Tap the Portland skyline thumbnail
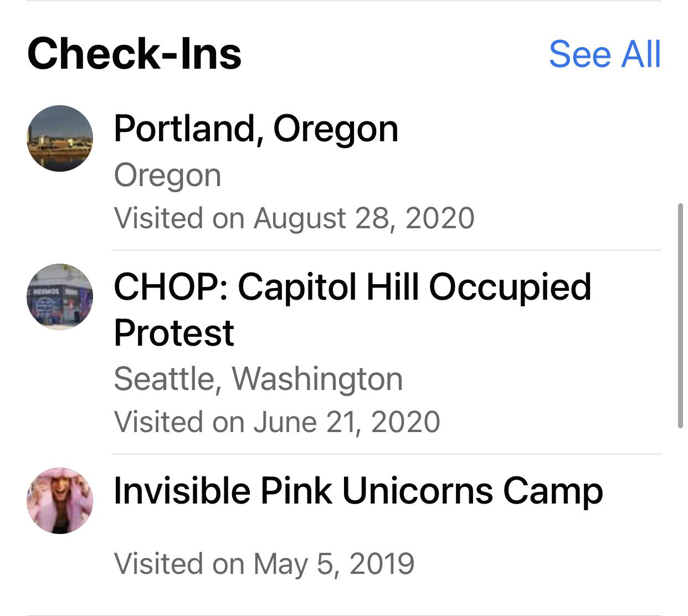Viewport: 688px width, 616px height. [x=60, y=138]
